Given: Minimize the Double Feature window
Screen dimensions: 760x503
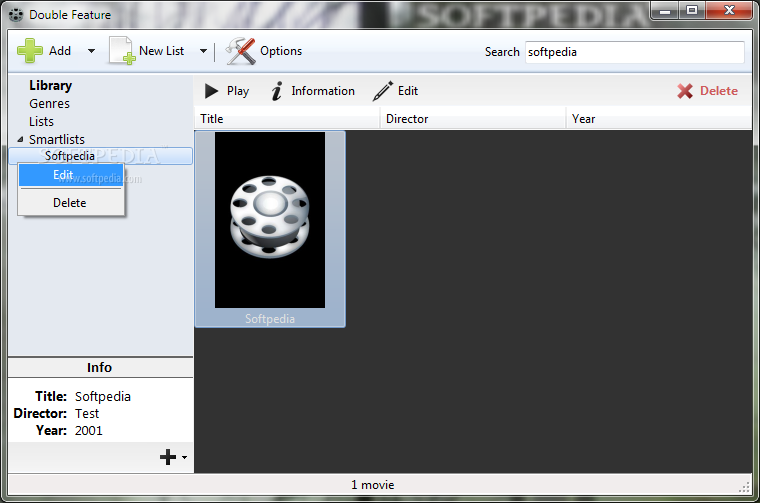Looking at the screenshot, I should pos(665,11).
